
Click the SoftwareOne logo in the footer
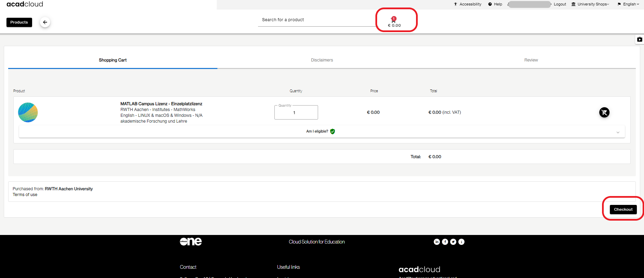pyautogui.click(x=191, y=241)
